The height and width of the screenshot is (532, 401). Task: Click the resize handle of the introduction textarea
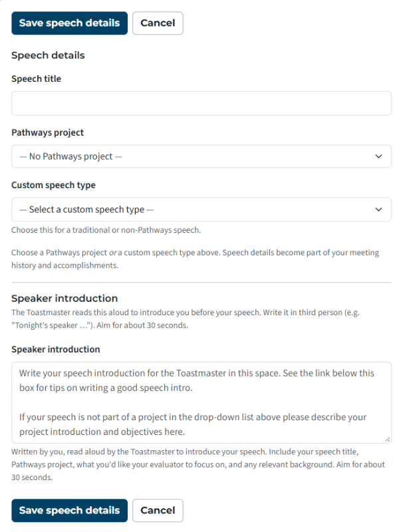pyautogui.click(x=388, y=440)
